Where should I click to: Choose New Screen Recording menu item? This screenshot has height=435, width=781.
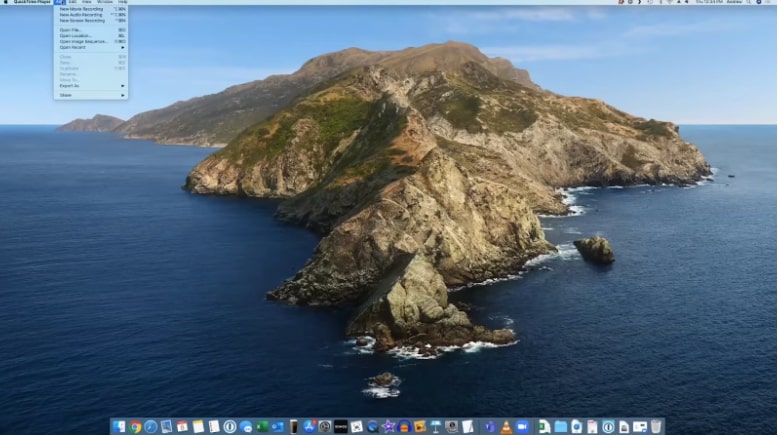click(x=91, y=21)
